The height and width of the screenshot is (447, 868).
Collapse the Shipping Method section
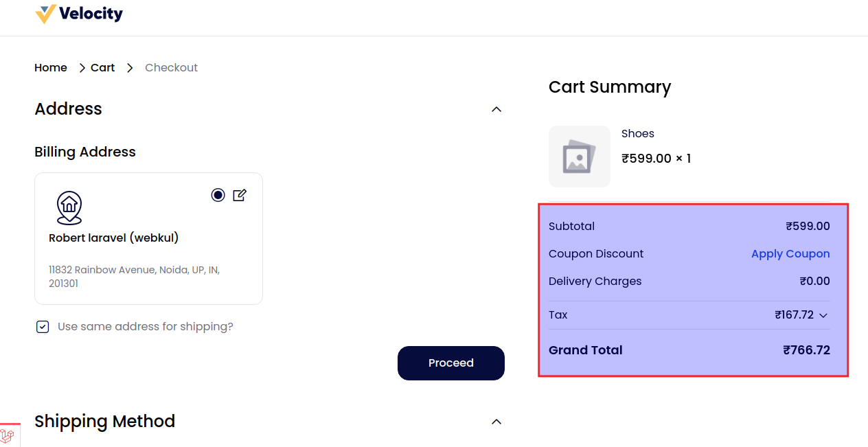[x=496, y=422]
